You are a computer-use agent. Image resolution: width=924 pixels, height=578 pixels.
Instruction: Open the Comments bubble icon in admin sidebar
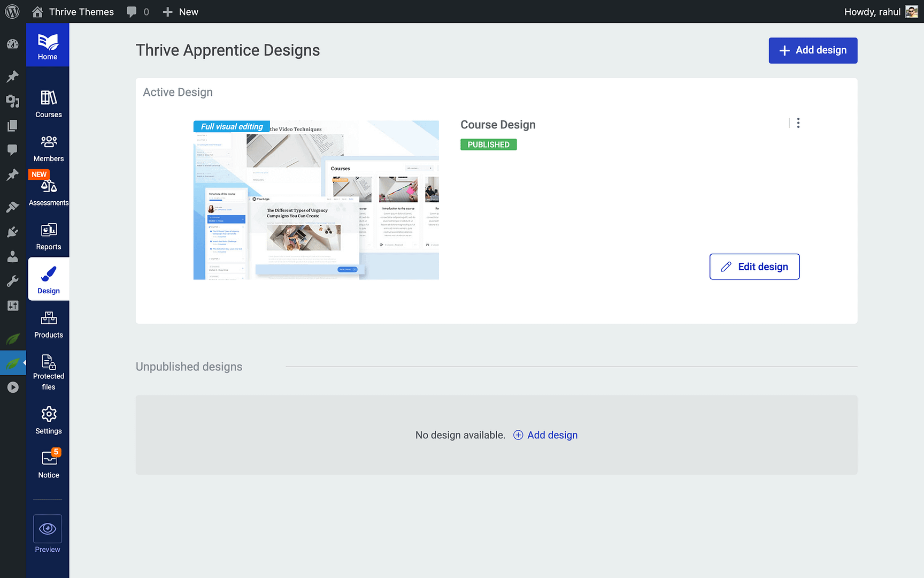coord(13,150)
